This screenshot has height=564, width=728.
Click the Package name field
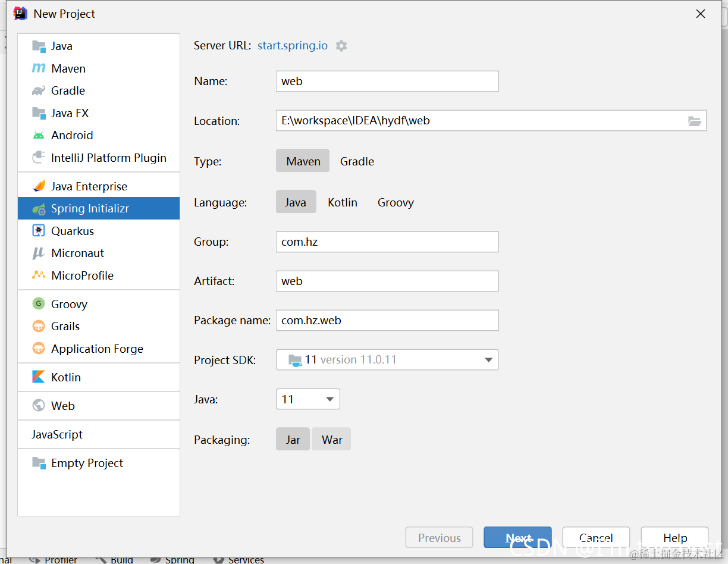tap(387, 321)
